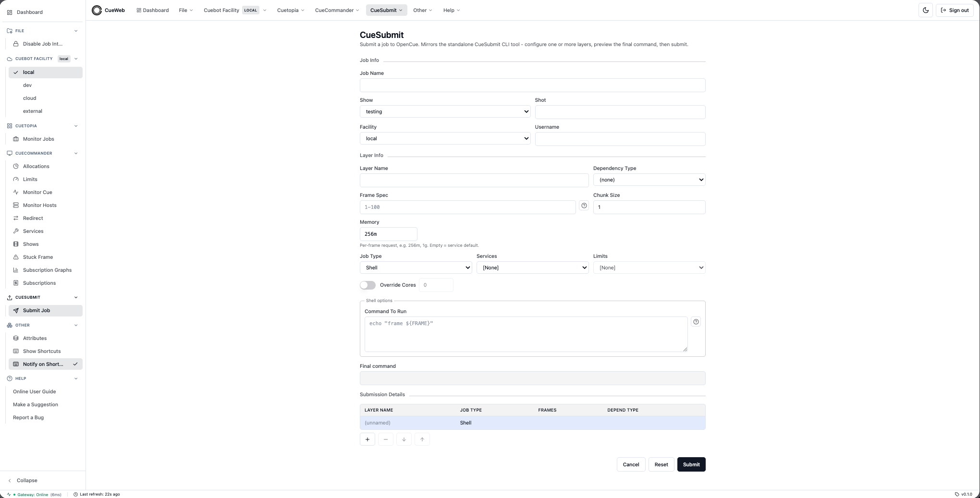Toggle the Override Cores switch

(367, 285)
